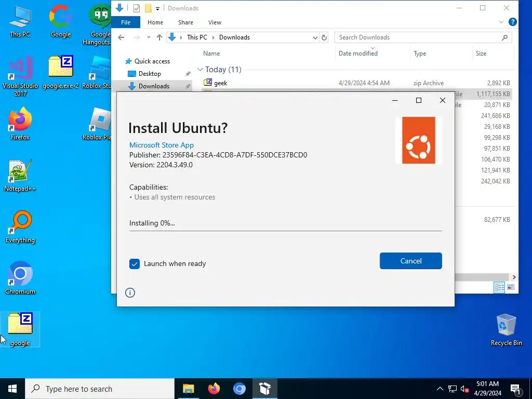The image size is (532, 399).
Task: Go up one folder level in Explorer
Action: click(x=159, y=37)
